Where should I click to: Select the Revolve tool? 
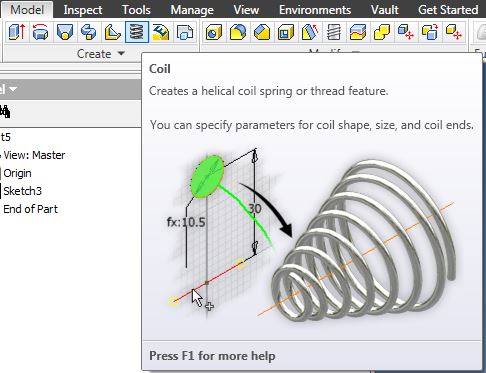tap(40, 32)
